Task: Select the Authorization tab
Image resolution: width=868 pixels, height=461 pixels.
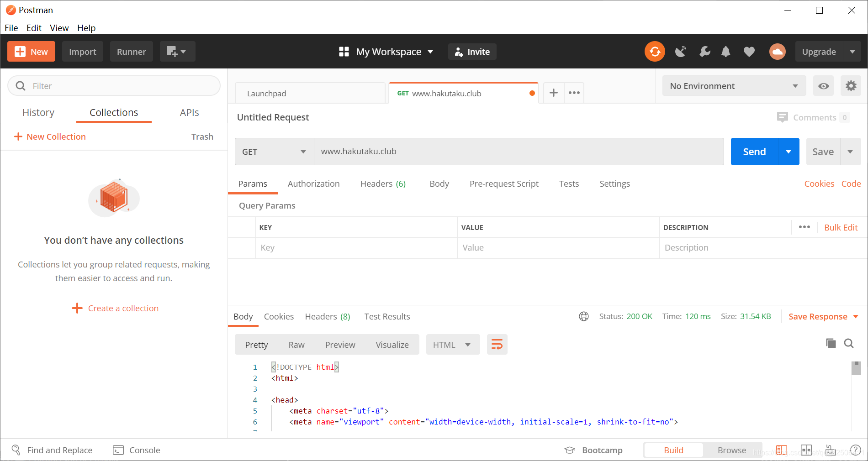Action: pyautogui.click(x=313, y=183)
